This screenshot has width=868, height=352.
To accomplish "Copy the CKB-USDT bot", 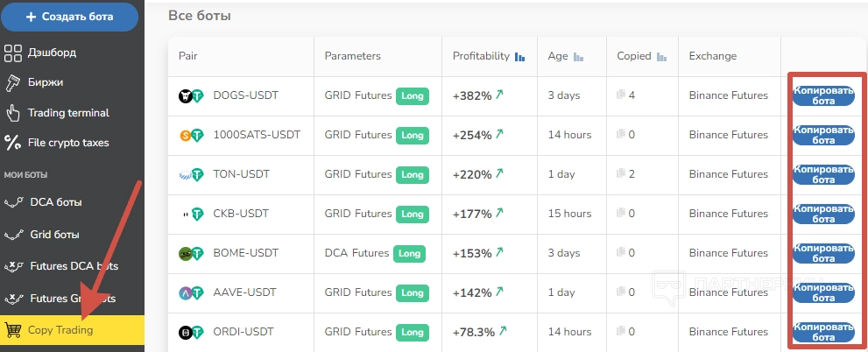I will (x=823, y=214).
